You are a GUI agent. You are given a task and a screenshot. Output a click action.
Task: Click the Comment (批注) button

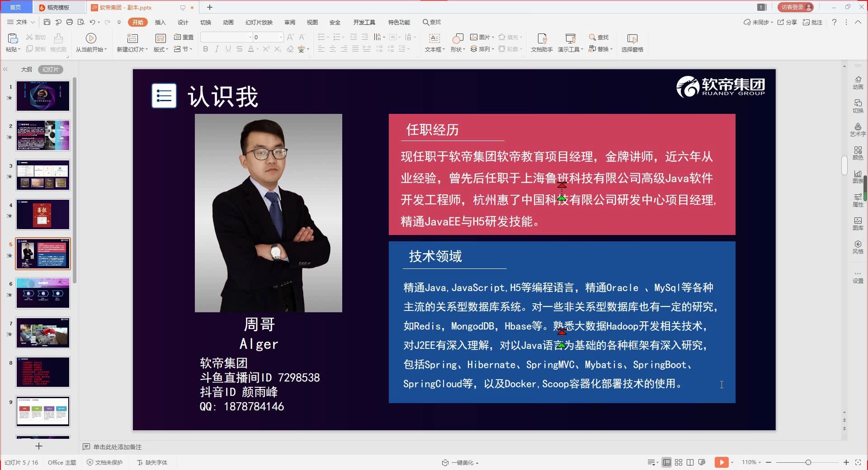pyautogui.click(x=812, y=22)
